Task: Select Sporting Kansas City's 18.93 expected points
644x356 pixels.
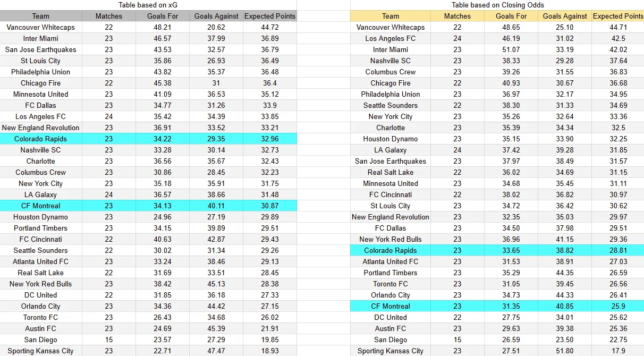Action: [270, 351]
